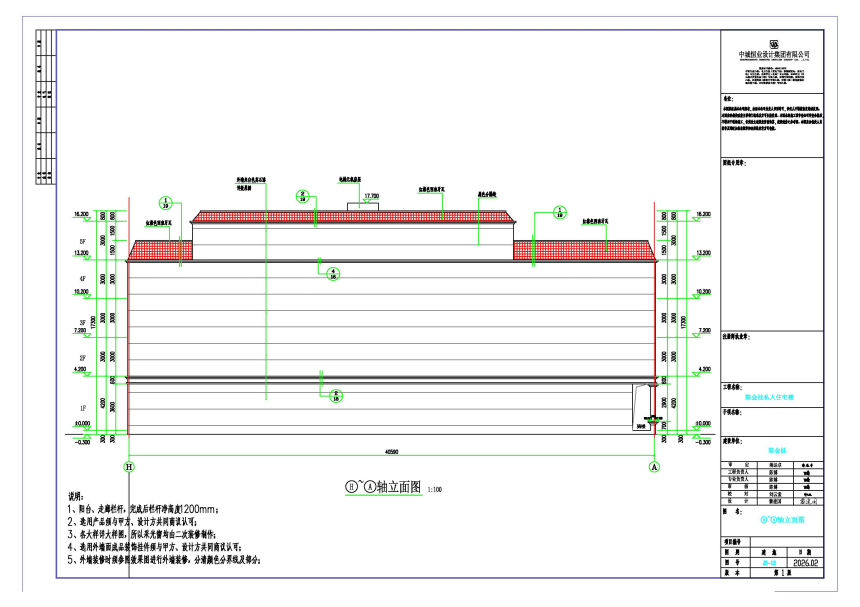Image resolution: width=860 pixels, height=607 pixels.
Task: Click the 1:100 scale text
Action: coord(434,490)
